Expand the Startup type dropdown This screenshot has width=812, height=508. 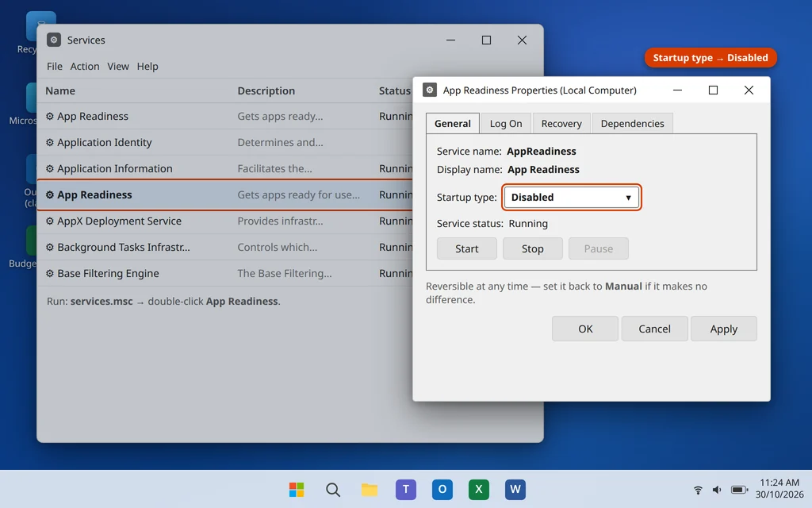click(571, 197)
